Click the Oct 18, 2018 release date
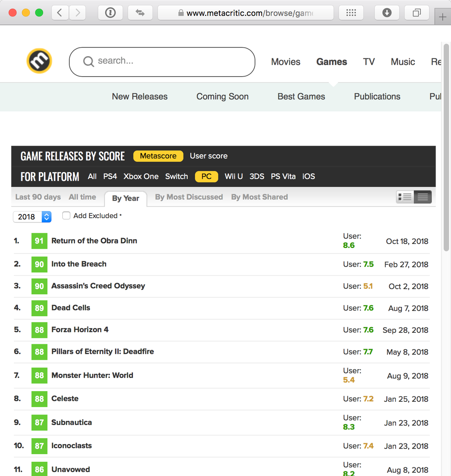Viewport: 451px width, 476px height. pyautogui.click(x=407, y=241)
